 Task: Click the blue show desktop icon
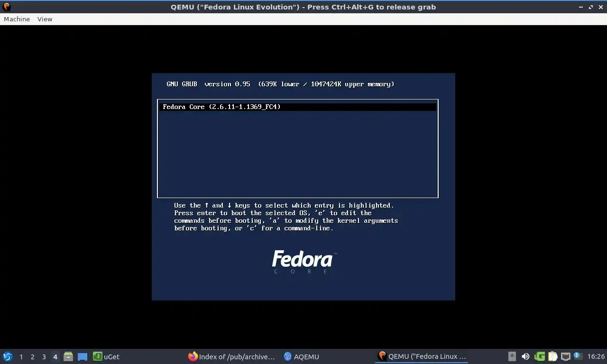(83, 356)
